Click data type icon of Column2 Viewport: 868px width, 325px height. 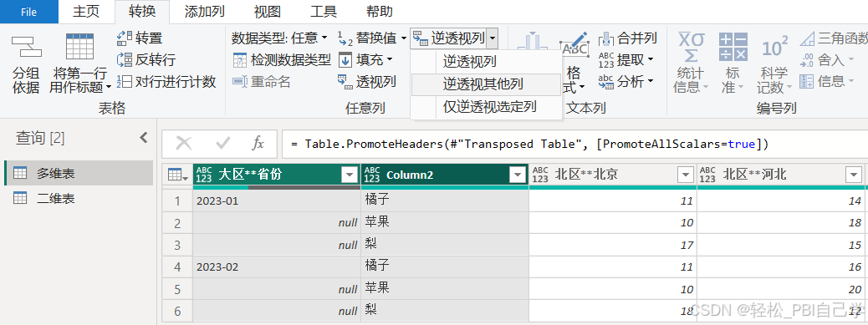(x=372, y=175)
